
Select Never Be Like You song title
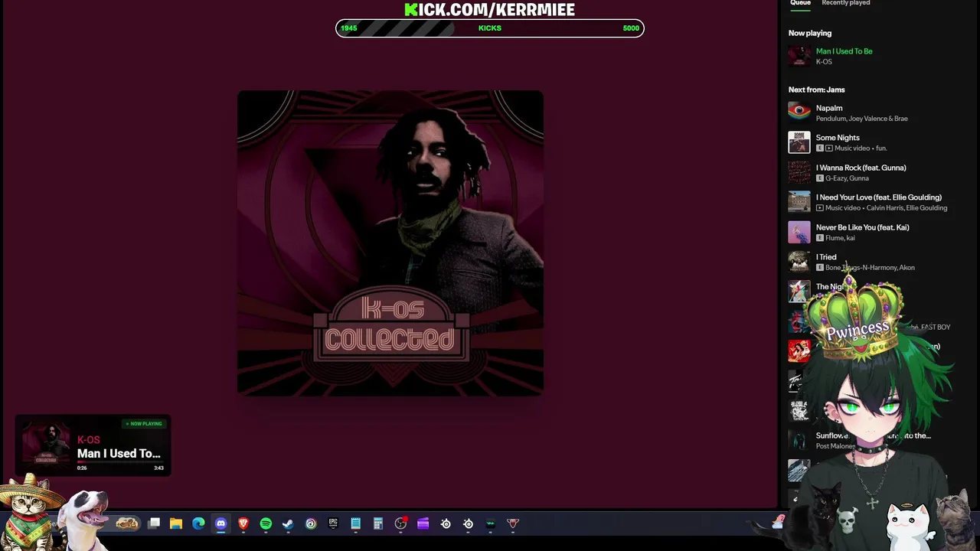862,227
